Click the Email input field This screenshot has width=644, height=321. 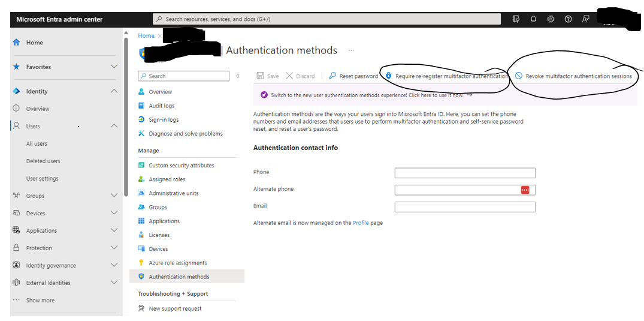coord(465,206)
